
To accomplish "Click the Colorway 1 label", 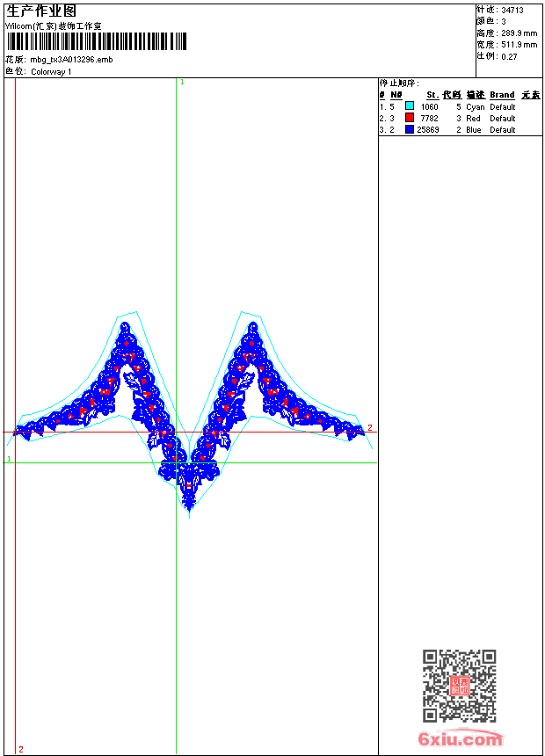I will 51,71.
